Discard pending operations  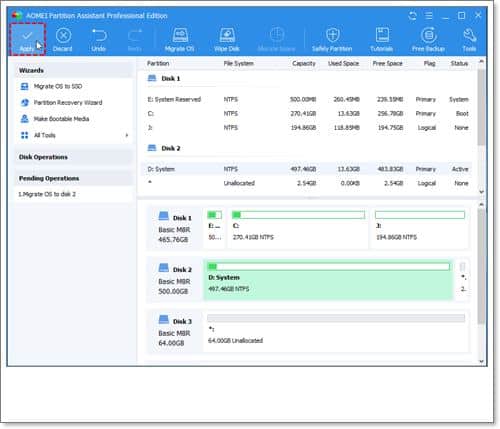(63, 40)
